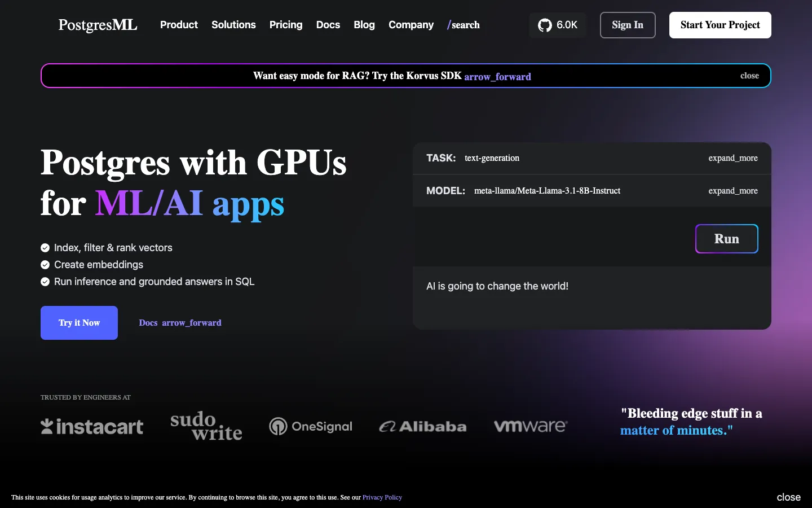Click the OneSignal logo
The image size is (812, 508).
pos(311,426)
